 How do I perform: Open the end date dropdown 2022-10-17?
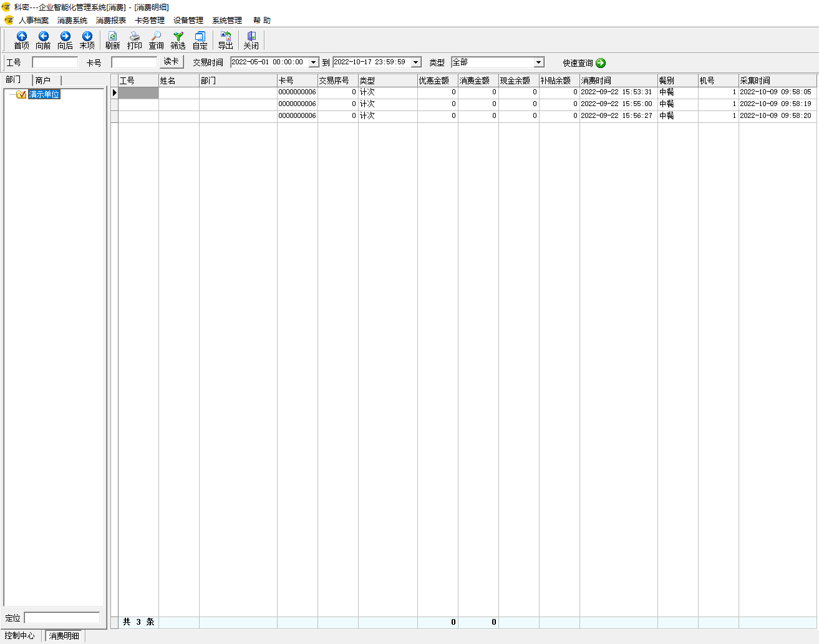coord(416,62)
